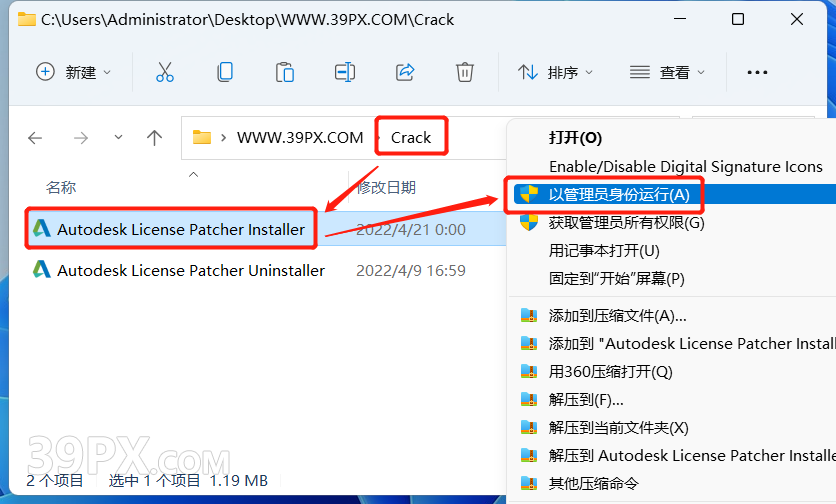Go up one folder with up arrow
The image size is (836, 504).
[x=155, y=138]
